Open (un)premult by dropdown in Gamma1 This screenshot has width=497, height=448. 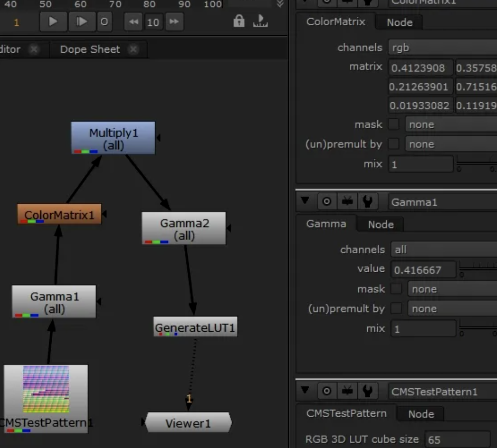click(x=453, y=308)
